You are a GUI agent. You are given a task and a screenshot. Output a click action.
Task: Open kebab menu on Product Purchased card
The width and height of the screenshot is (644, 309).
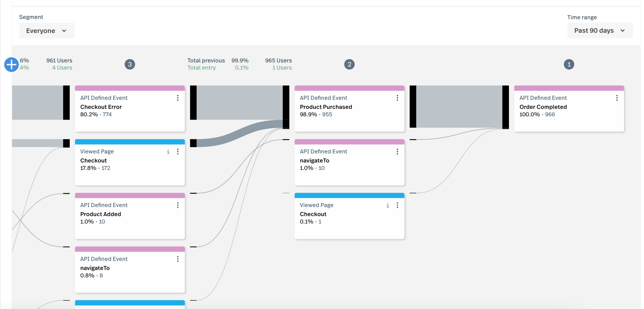point(397,98)
